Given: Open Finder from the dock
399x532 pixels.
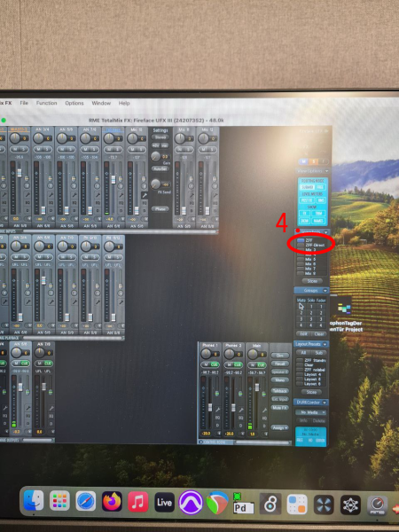Looking at the screenshot, I should [x=34, y=501].
